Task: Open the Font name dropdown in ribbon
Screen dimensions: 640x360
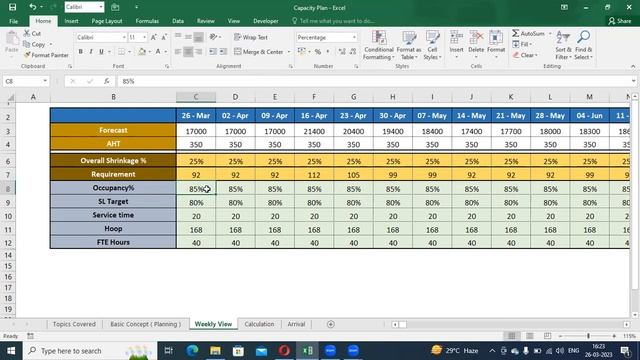Action: 124,37
